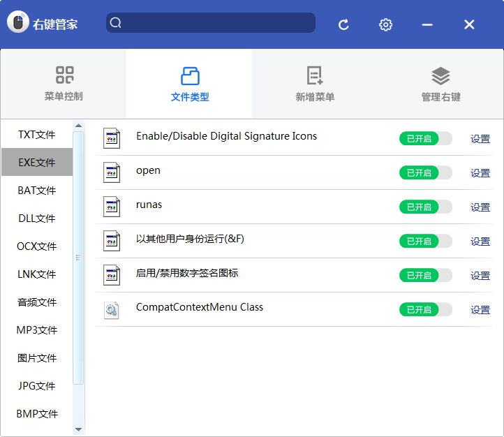
Task: Open settings via the gear icon
Action: (x=385, y=24)
